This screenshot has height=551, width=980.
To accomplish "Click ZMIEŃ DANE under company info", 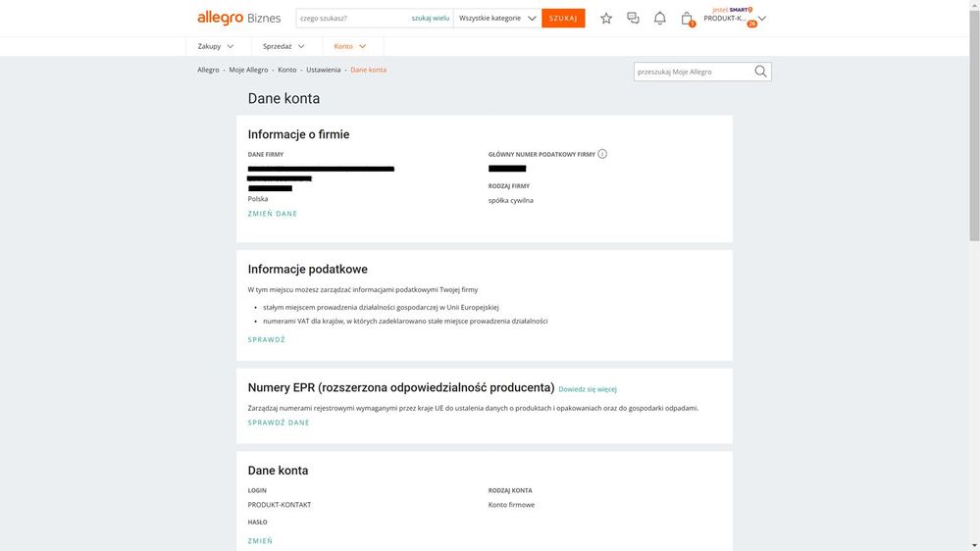I will tap(272, 214).
